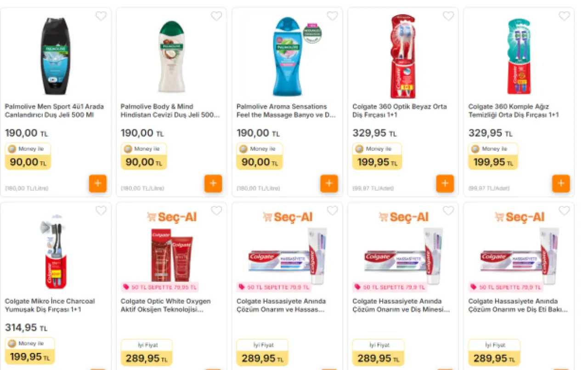Viewport: 588px width, 370px height.
Task: Open Colgate Optic White Oxygen product title
Action: coord(165,305)
